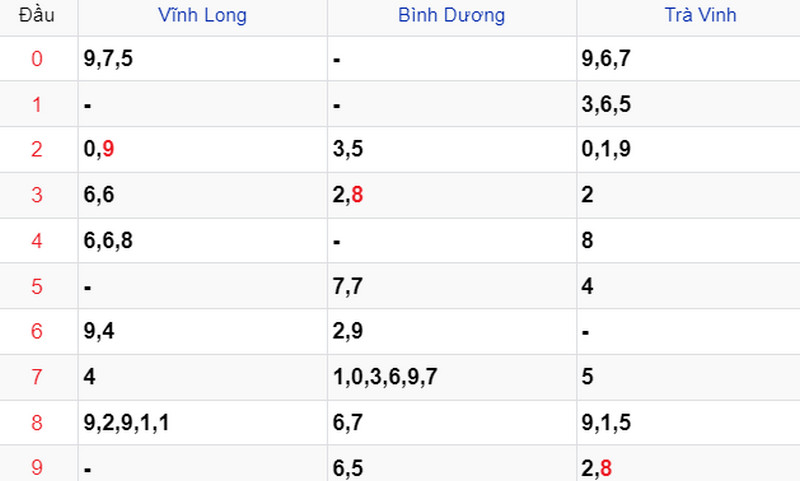Select row head number 1

pos(37,104)
